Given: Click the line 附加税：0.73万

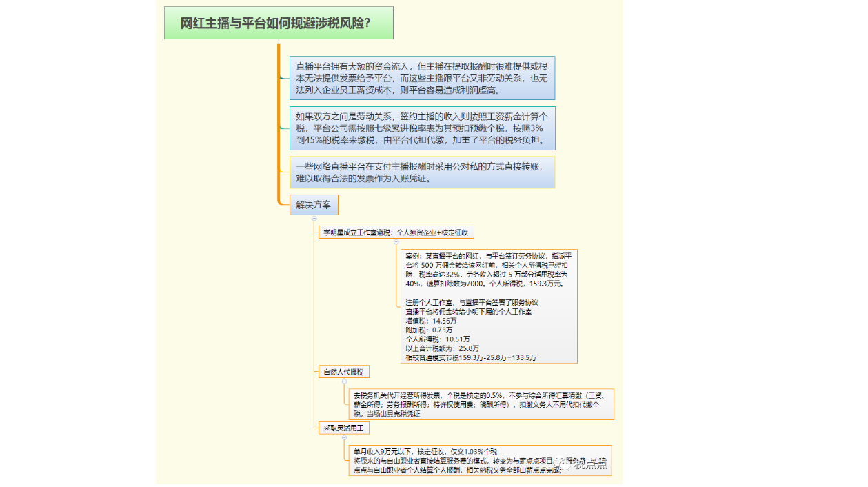Looking at the screenshot, I should 429,330.
